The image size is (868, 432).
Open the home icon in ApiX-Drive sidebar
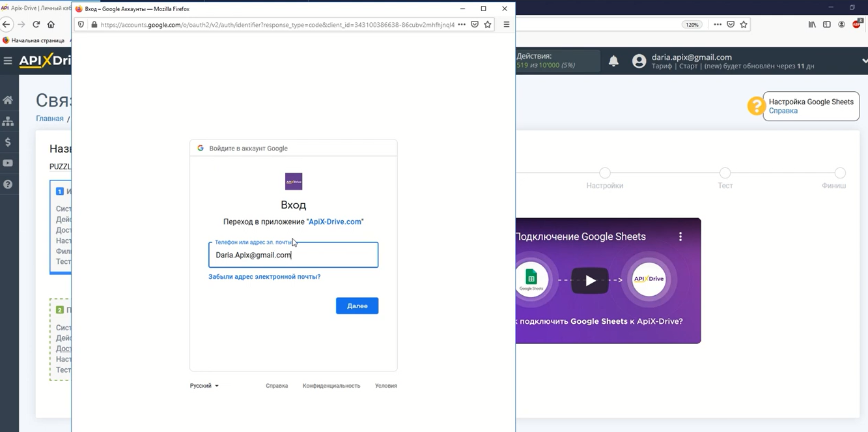pos(8,100)
